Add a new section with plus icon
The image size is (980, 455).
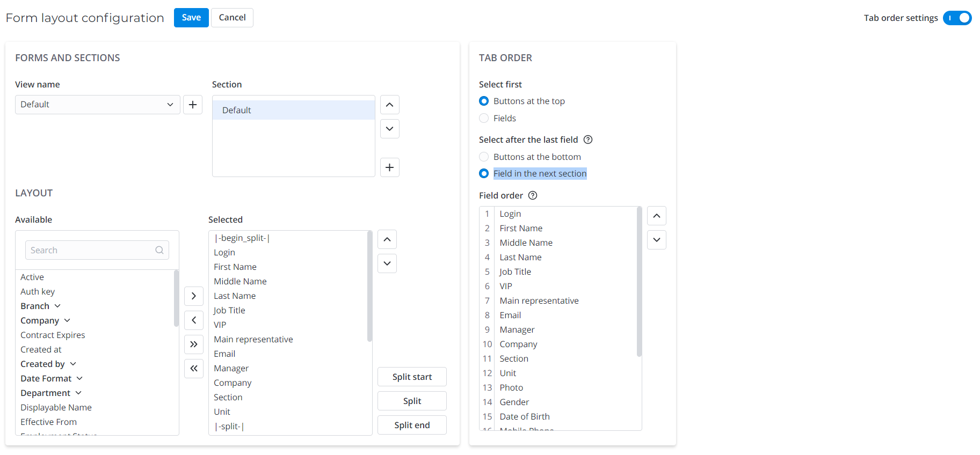point(389,167)
